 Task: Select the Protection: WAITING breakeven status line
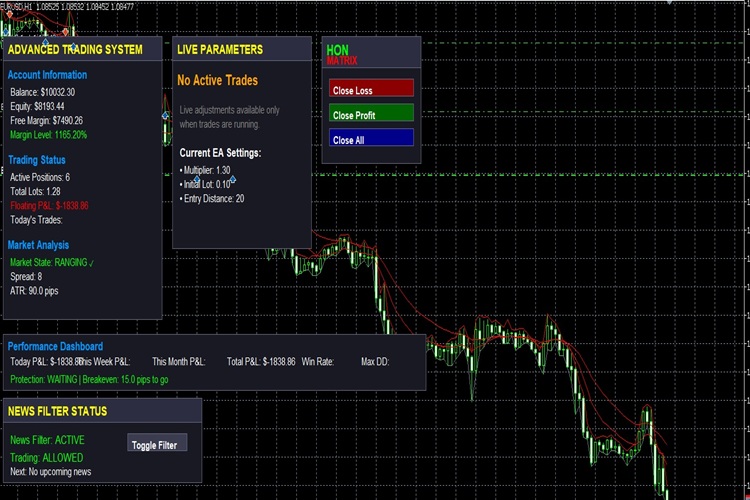tap(89, 380)
